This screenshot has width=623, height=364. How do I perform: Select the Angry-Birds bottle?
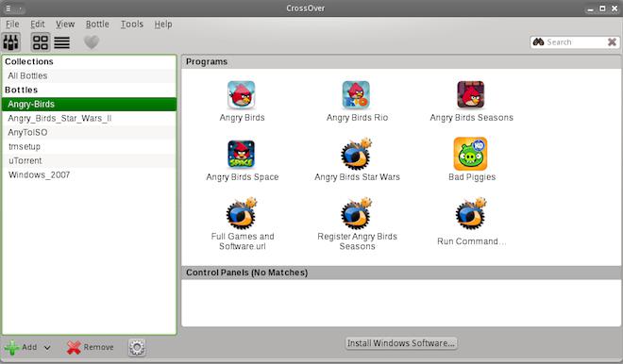[x=89, y=104]
